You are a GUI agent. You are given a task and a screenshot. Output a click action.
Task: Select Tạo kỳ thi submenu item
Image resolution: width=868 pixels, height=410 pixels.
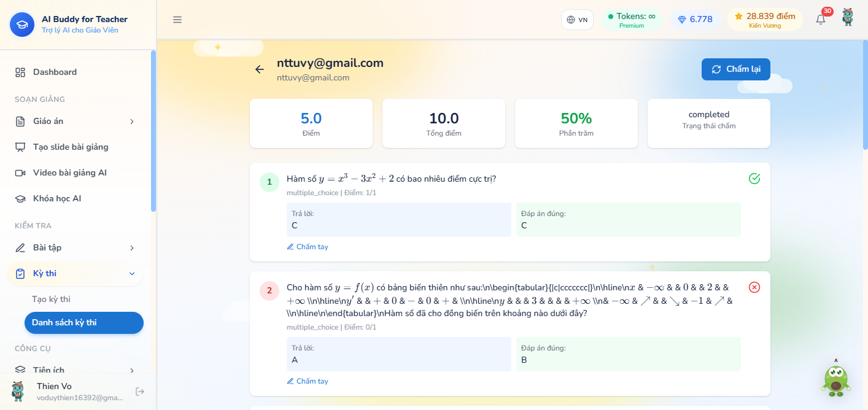(x=83, y=300)
